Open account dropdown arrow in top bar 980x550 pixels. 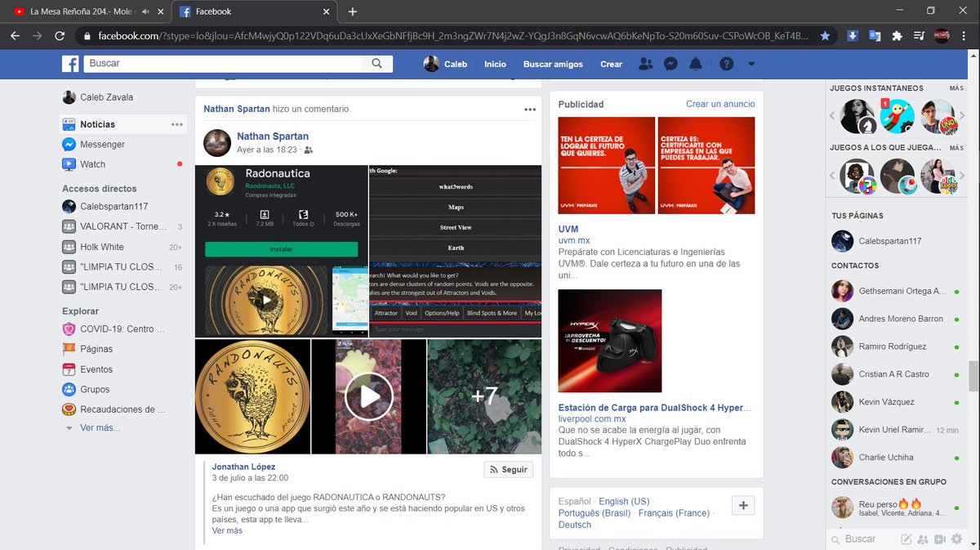point(751,64)
